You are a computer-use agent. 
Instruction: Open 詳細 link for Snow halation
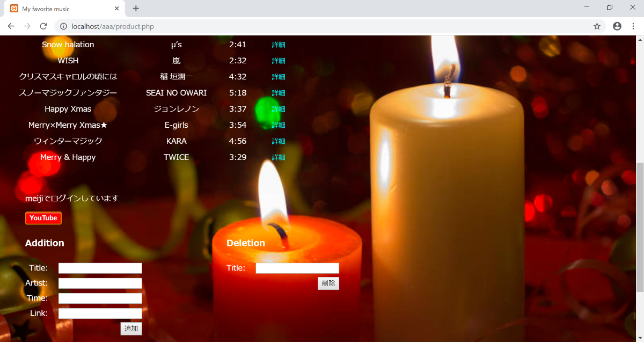pos(278,45)
